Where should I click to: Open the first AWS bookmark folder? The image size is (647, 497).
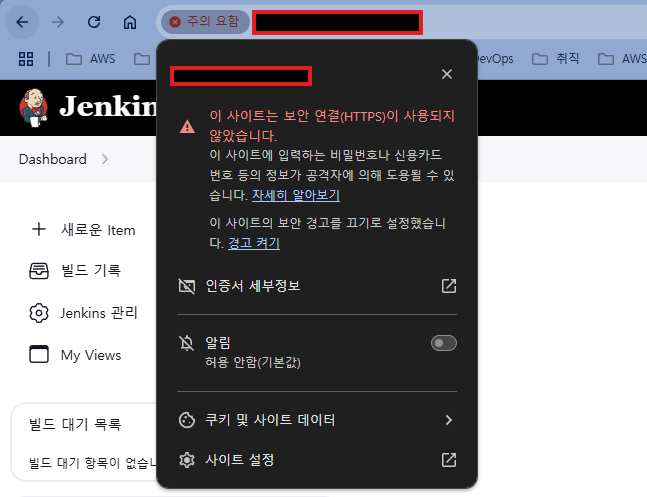(91, 59)
